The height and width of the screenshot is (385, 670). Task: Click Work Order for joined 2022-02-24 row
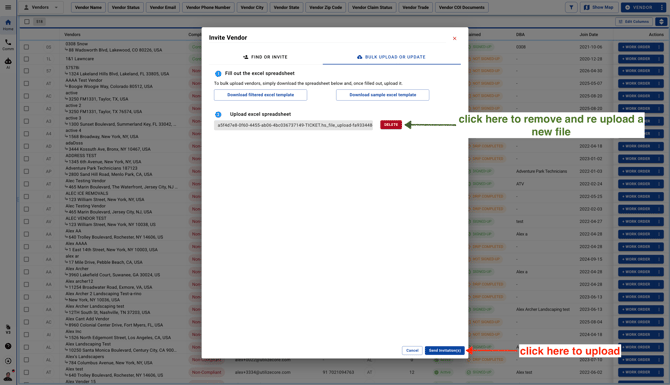[x=636, y=184]
